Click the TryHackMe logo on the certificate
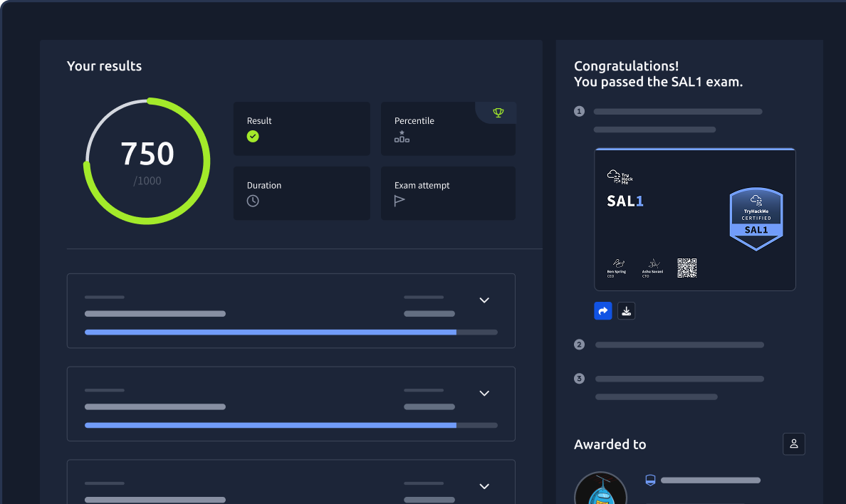Screen dimensions: 846x504 tap(620, 177)
